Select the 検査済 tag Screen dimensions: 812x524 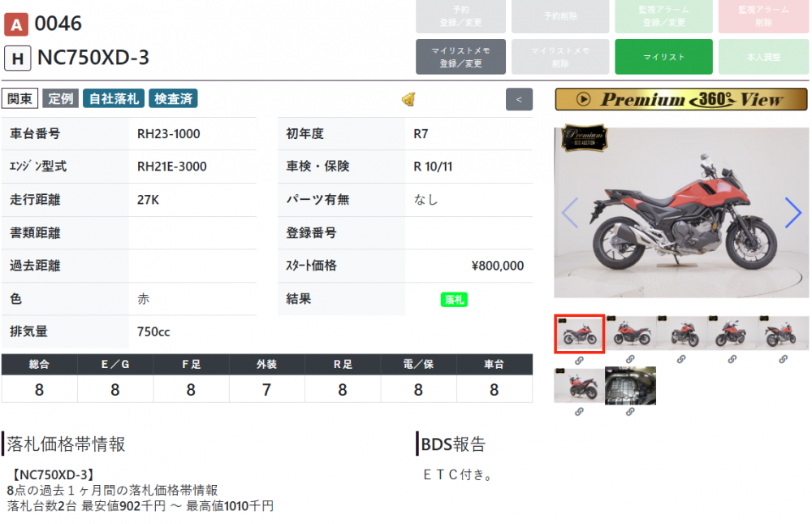click(173, 99)
